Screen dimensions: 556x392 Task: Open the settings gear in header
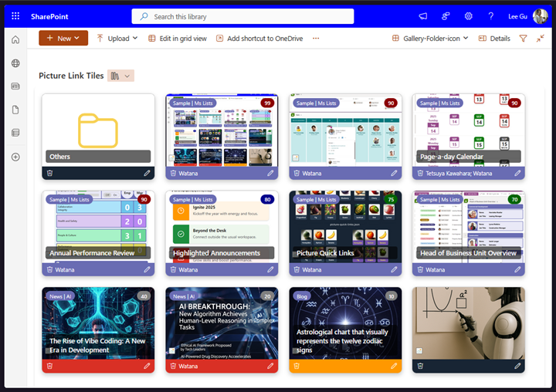point(469,16)
